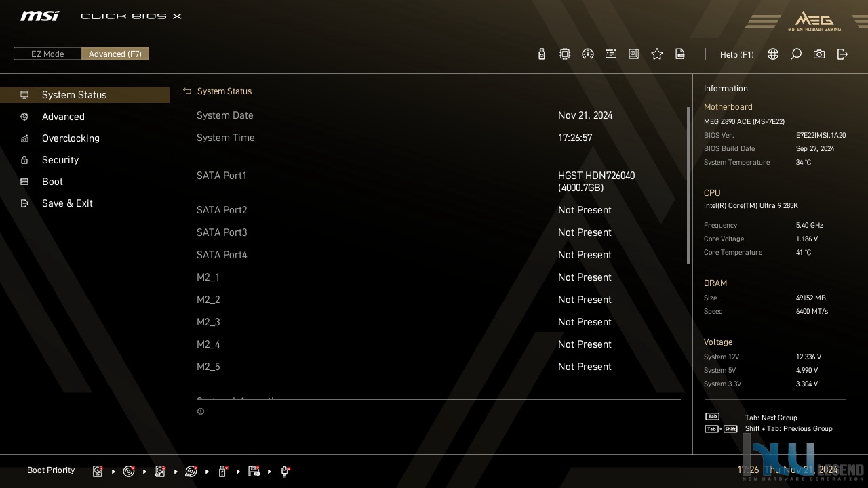Take a screenshot with the camera icon
Viewport: 868px width, 488px height.
point(819,54)
